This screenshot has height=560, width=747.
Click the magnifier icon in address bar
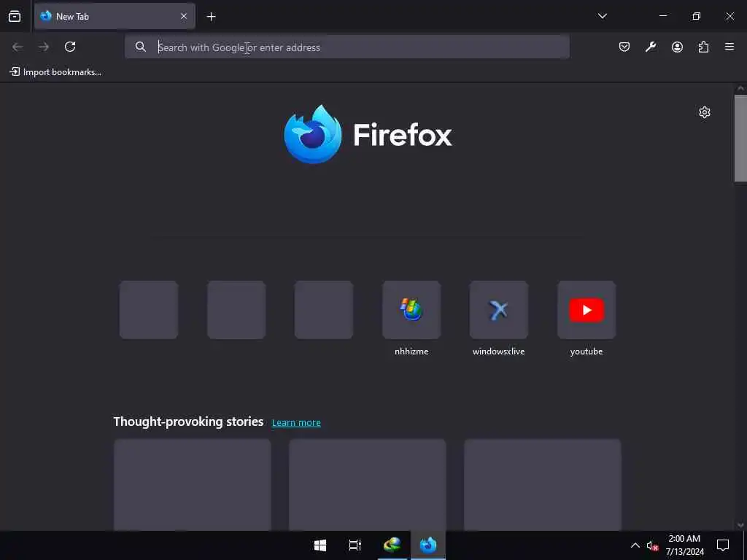[x=141, y=47]
